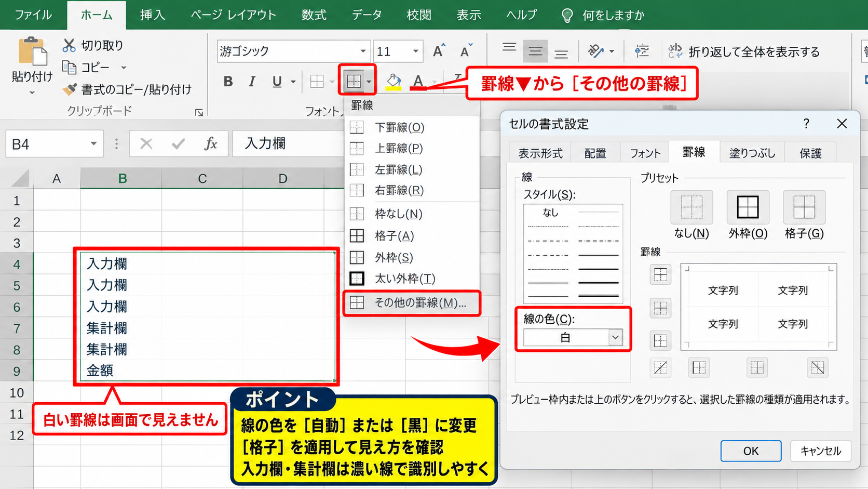This screenshot has height=489, width=868.
Task: Select the thickest solid line style
Action: (599, 282)
